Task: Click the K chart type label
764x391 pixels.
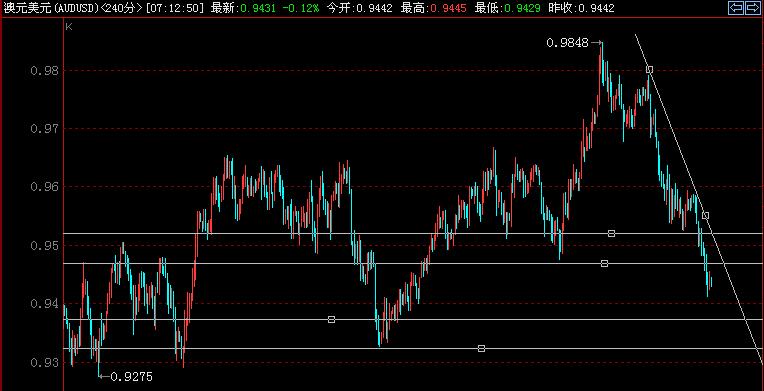Action: coord(69,27)
